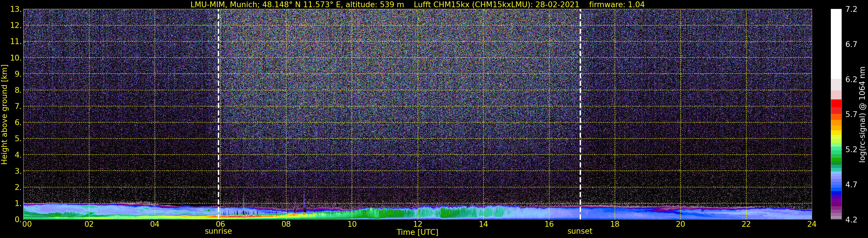Screen dimensions: 868x238
Task: Click the colorbar tick label 5.2
Action: (x=851, y=150)
